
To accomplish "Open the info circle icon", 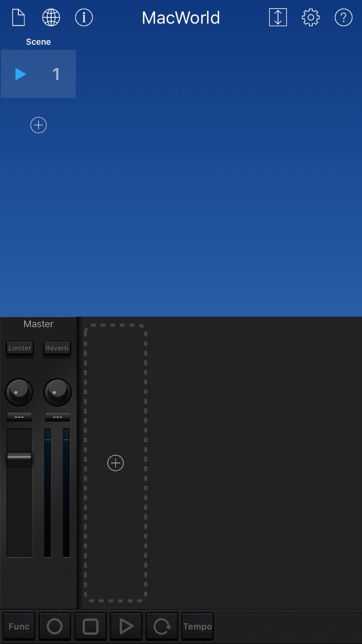I will [84, 17].
